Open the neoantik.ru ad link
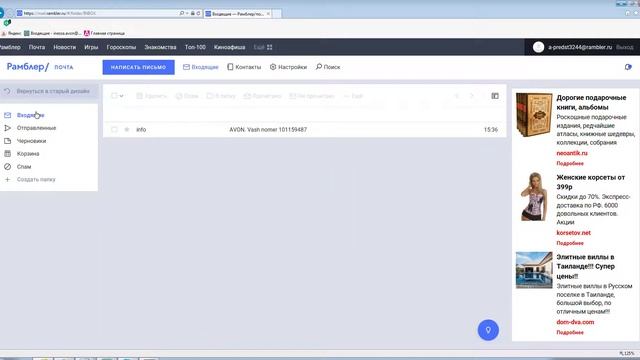This screenshot has width=640, height=360. [x=572, y=153]
